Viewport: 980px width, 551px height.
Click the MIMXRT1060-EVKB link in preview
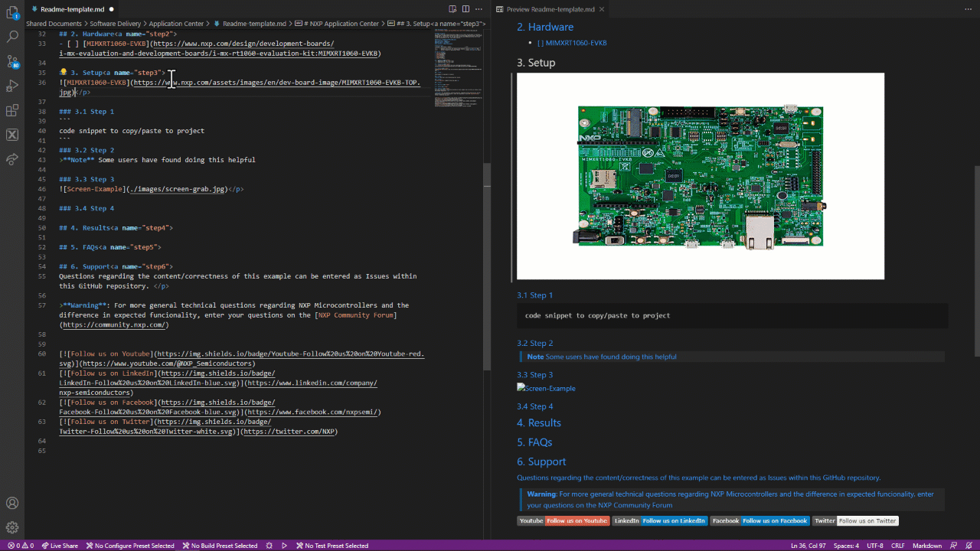click(576, 43)
